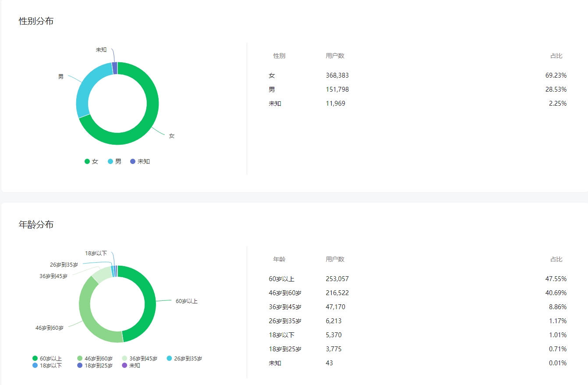This screenshot has width=588, height=385.
Task: Toggle the purple 未知 age legend item
Action: click(x=131, y=365)
